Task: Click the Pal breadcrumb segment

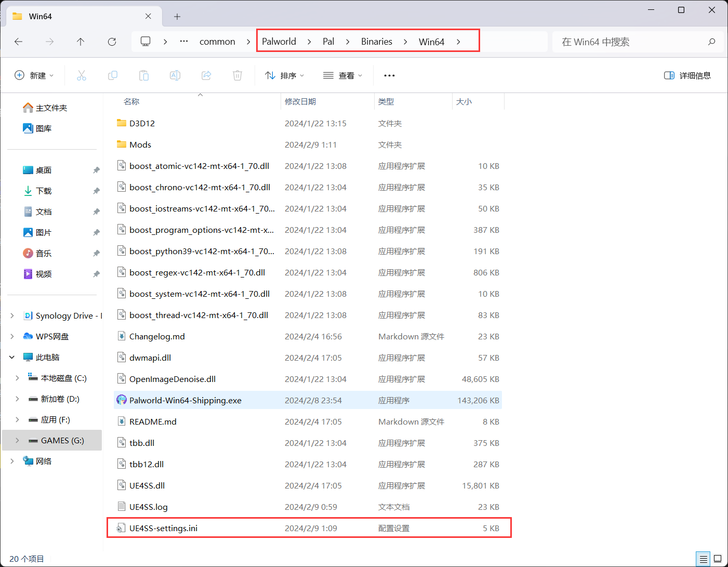Action: point(328,42)
